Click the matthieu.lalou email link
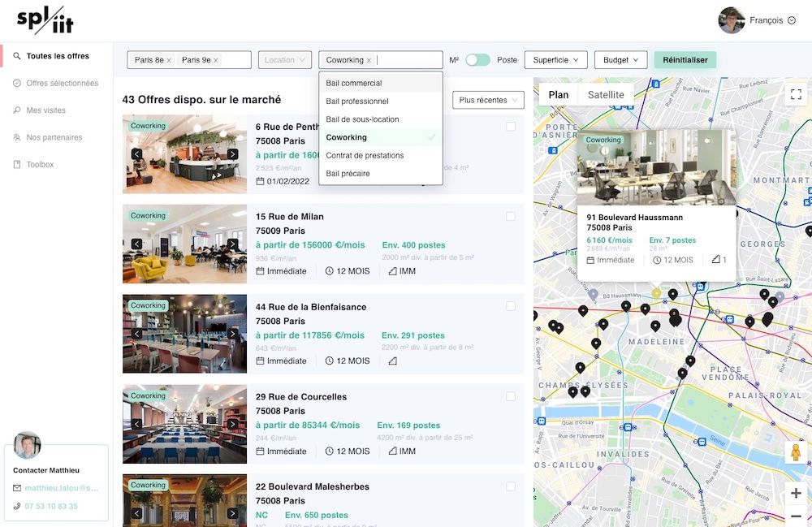The width and height of the screenshot is (812, 527). 55,488
